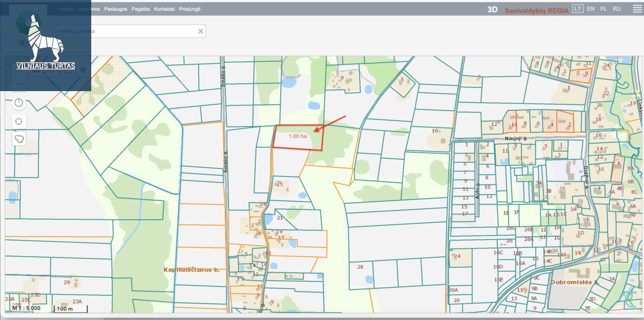This screenshot has height=320, width=644.
Task: Click the locate my position icon
Action: point(19,121)
